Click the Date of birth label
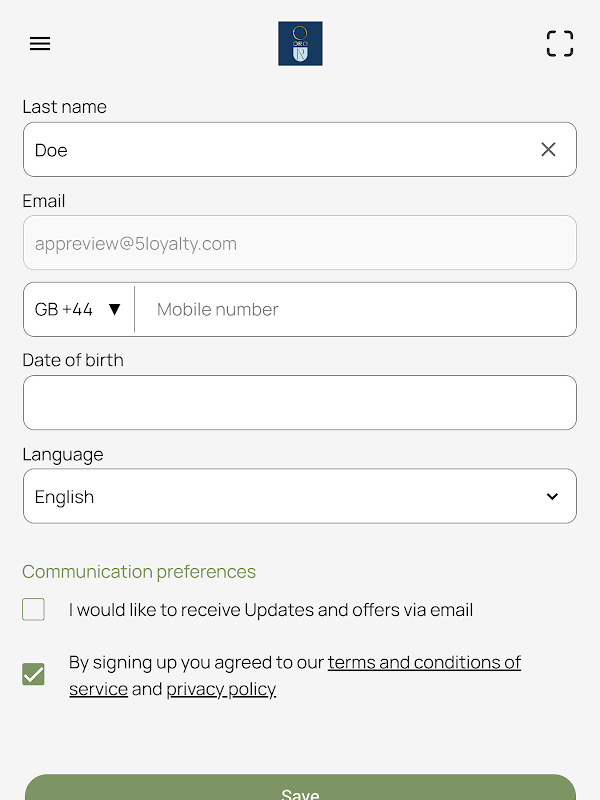The width and height of the screenshot is (600, 800). pyautogui.click(x=73, y=360)
